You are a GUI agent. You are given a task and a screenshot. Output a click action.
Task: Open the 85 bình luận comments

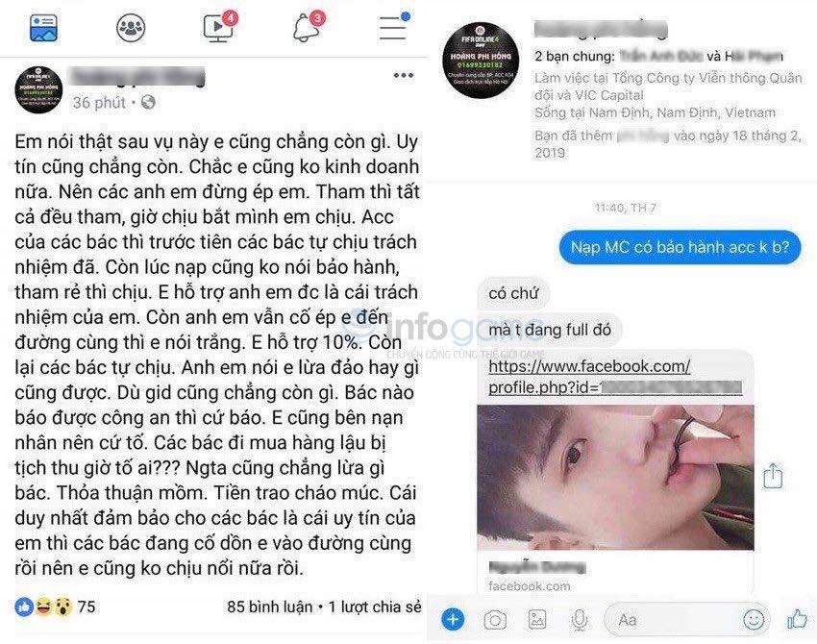coord(269,607)
